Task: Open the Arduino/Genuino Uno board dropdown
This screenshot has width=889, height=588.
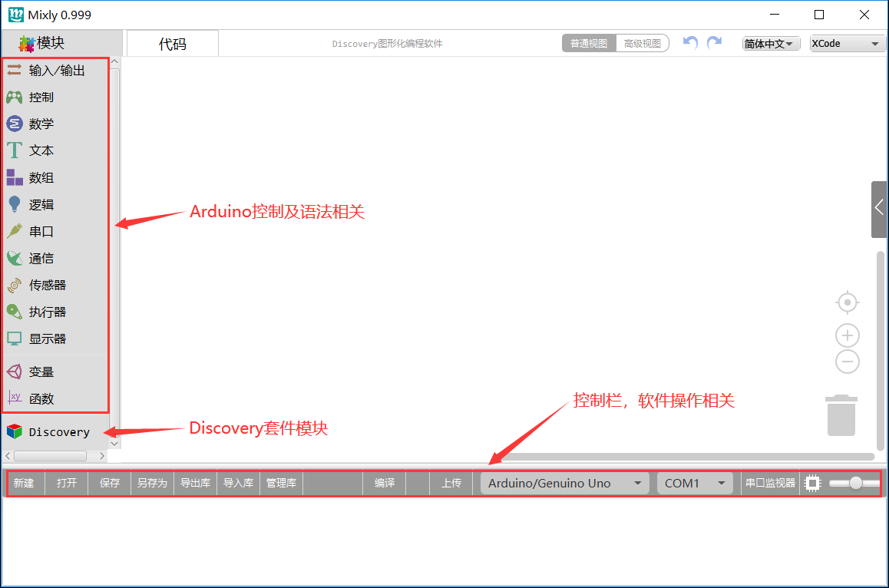Action: click(x=565, y=483)
